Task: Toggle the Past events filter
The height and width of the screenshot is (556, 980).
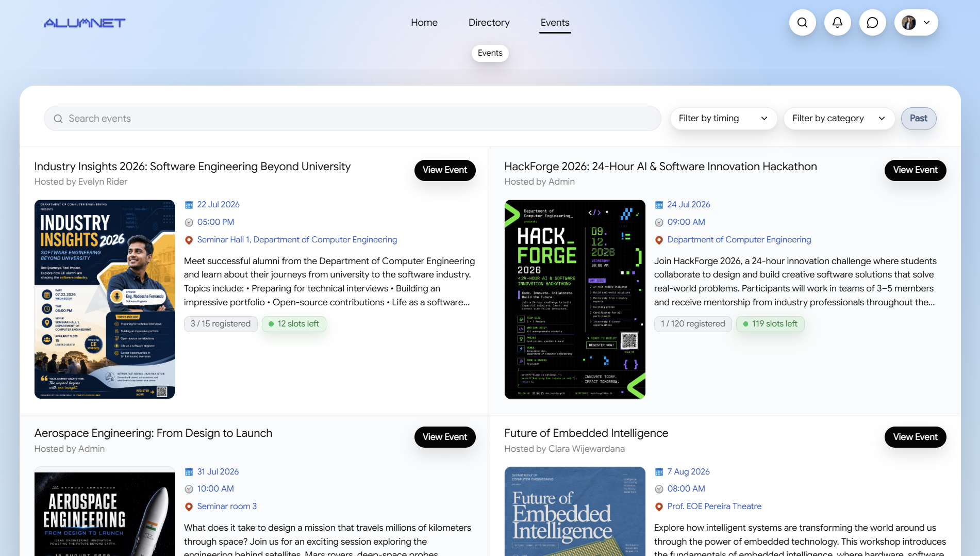Action: (x=918, y=119)
